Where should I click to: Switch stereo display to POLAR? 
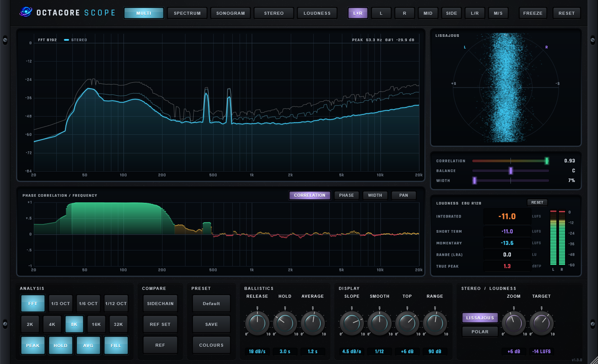[x=480, y=331]
